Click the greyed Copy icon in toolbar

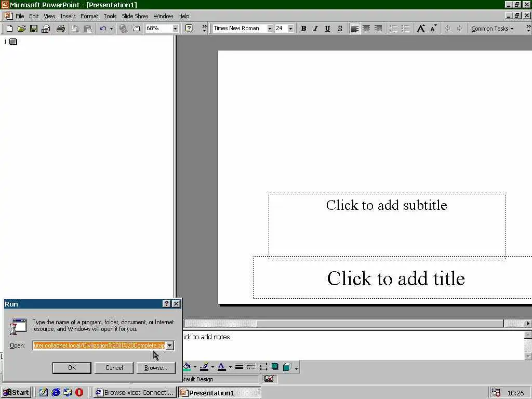point(75,29)
